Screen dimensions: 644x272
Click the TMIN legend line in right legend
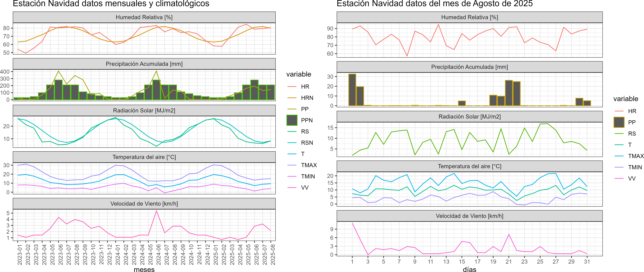(x=619, y=167)
